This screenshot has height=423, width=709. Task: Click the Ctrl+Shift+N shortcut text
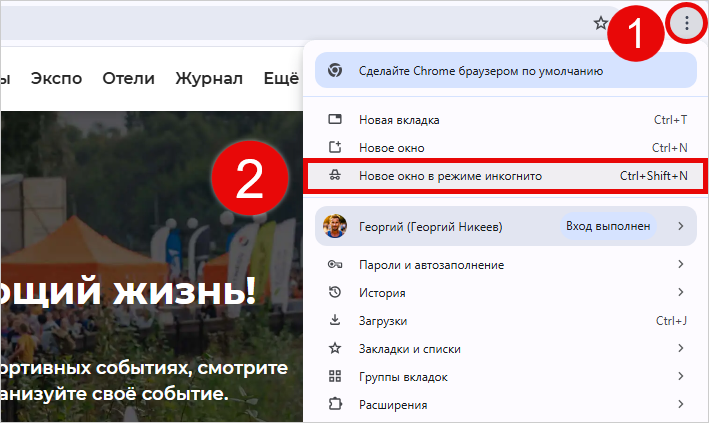tap(653, 176)
